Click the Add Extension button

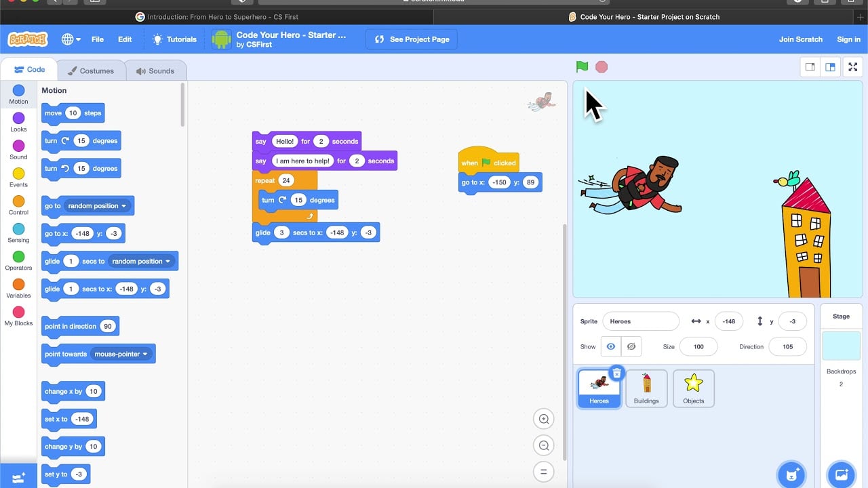pos(18,476)
